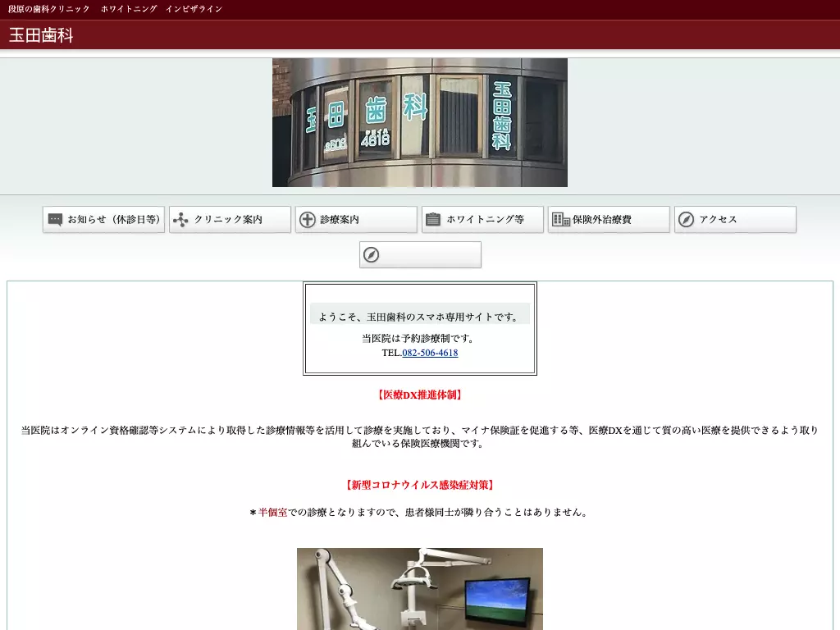Click the clipboard icon beside ホワイトニング等
840x630 pixels.
click(x=433, y=220)
